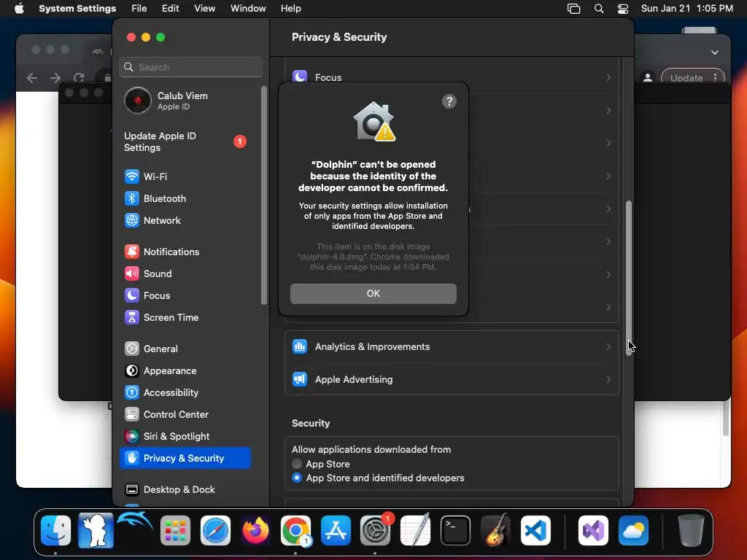Open General settings in sidebar
The height and width of the screenshot is (560, 747).
[185, 349]
